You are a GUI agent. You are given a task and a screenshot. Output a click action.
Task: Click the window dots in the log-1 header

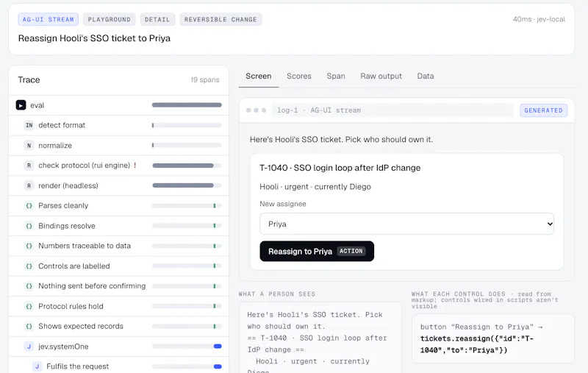(256, 110)
